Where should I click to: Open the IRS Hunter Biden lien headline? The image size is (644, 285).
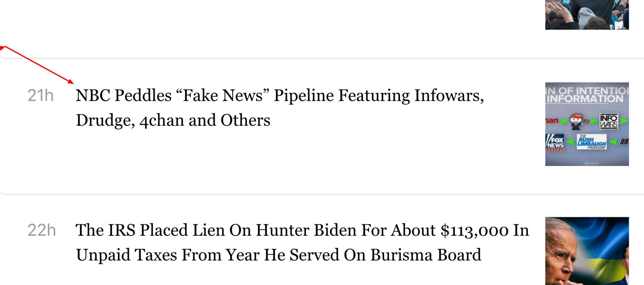pos(302,230)
